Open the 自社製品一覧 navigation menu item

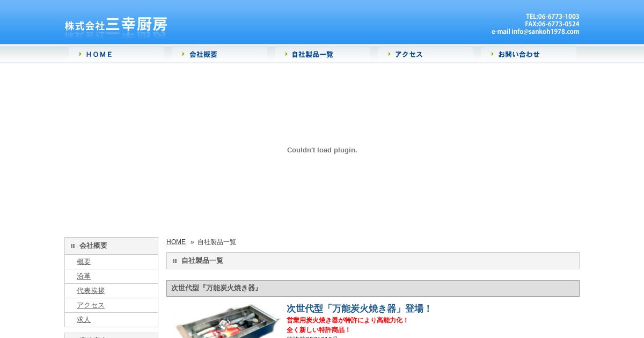(x=323, y=54)
